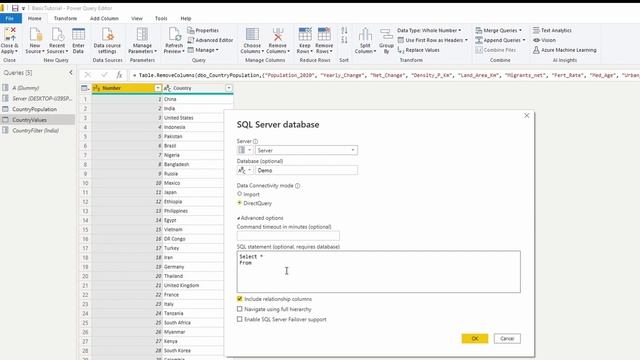Click the Database (optional) field
Screen dimensions: 640x360
[x=307, y=170]
